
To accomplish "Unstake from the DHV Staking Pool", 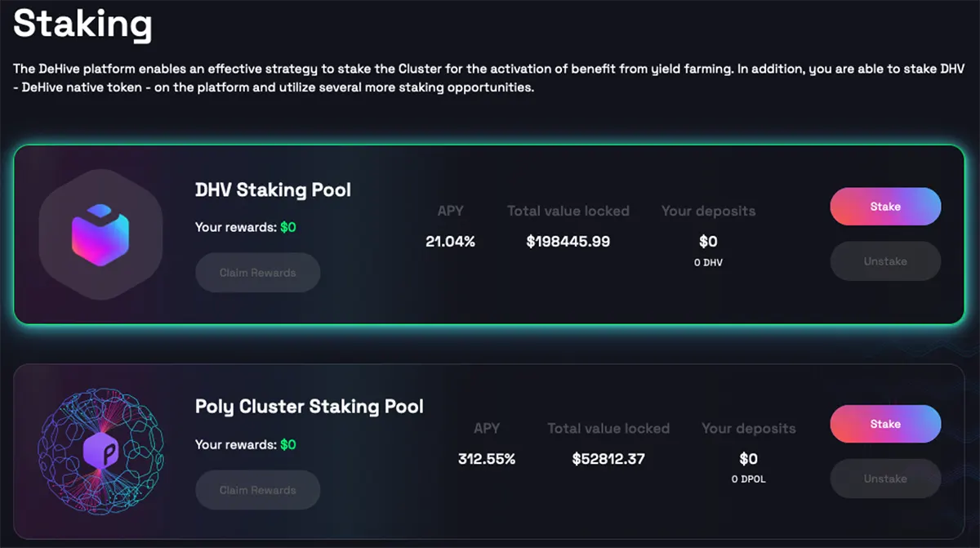I will pyautogui.click(x=885, y=261).
